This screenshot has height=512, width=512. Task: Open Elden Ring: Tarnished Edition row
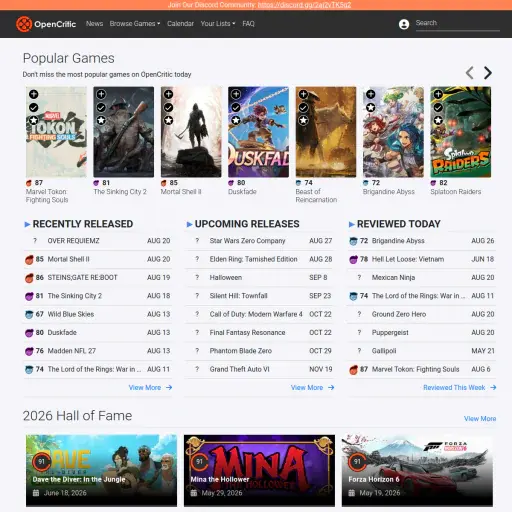[x=260, y=259]
